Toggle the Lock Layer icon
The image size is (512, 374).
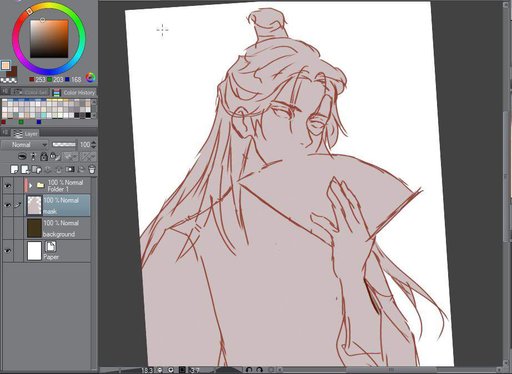(x=44, y=156)
